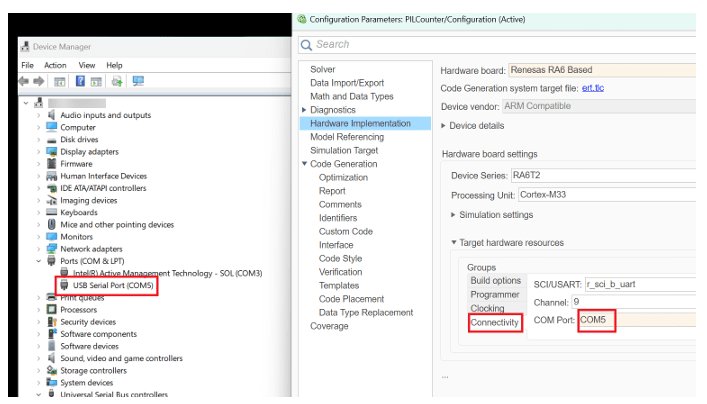
Task: Click the Keyboards device category icon
Action: (x=52, y=212)
